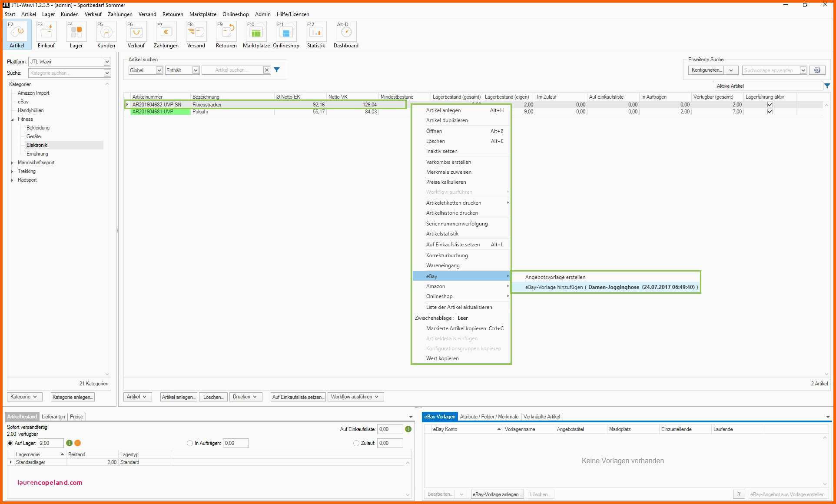Click the green plus icon next to Auf Lager
Screen dimensions: 836x504
(69, 443)
